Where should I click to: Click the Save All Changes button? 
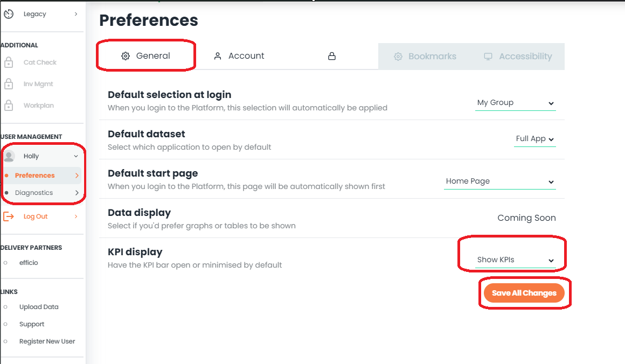[524, 293]
